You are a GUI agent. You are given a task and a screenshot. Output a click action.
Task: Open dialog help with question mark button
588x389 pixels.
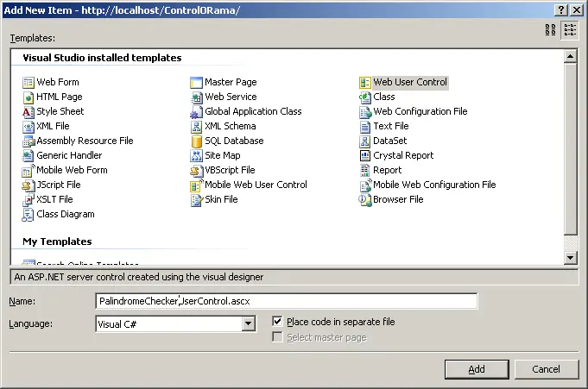(x=560, y=10)
